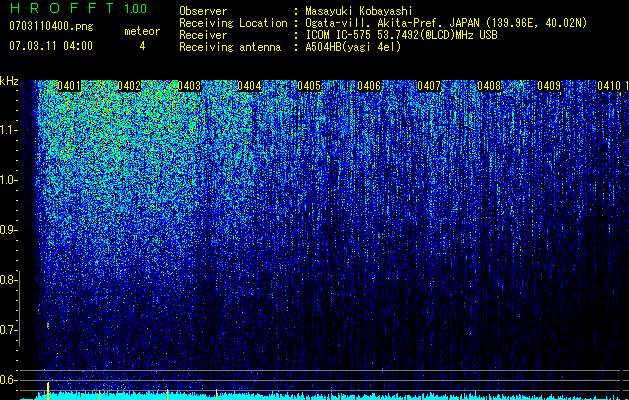This screenshot has height=400, width=629.
Task: Click the 0407 time marker
Action: click(429, 86)
